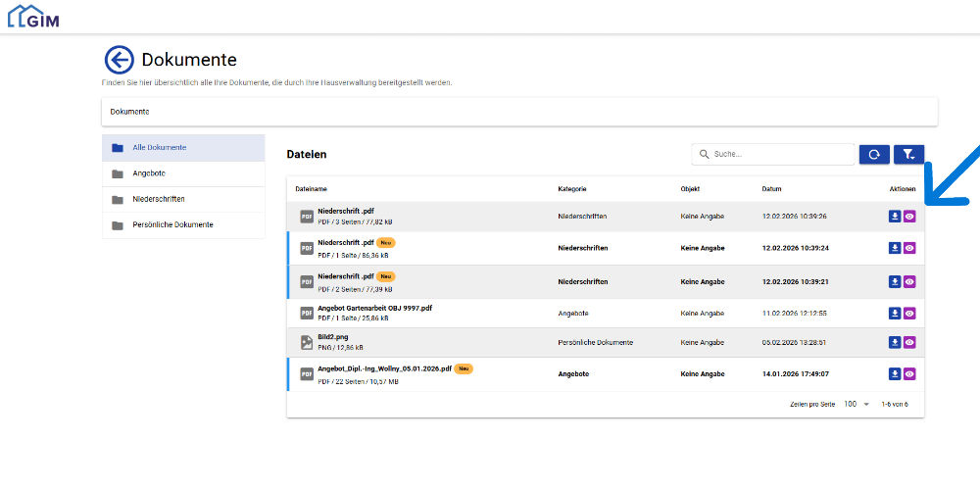Download the first Niederschrift.pdf with 3 pages
The width and height of the screenshot is (980, 490).
point(894,217)
